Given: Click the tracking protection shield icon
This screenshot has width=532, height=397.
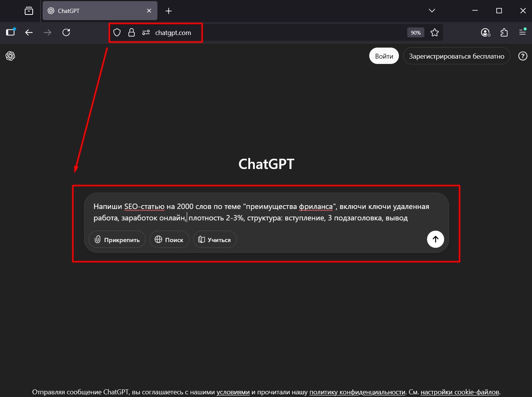Looking at the screenshot, I should point(117,32).
